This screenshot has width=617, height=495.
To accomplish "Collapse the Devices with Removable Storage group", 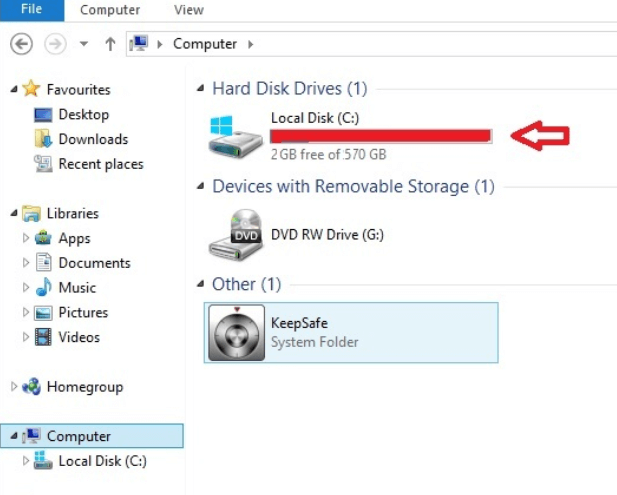I will click(201, 186).
